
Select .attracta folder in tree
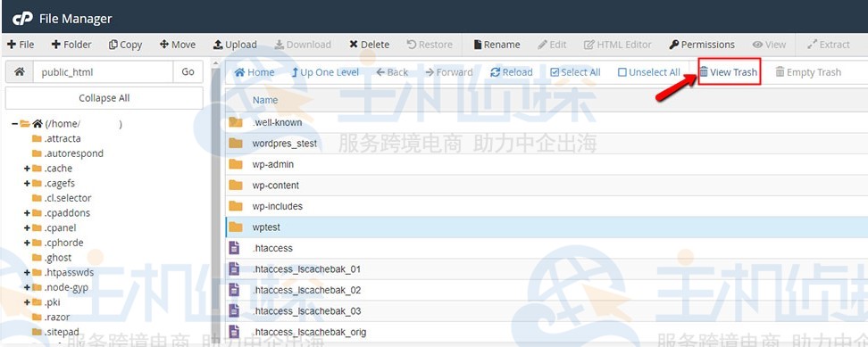pos(62,138)
